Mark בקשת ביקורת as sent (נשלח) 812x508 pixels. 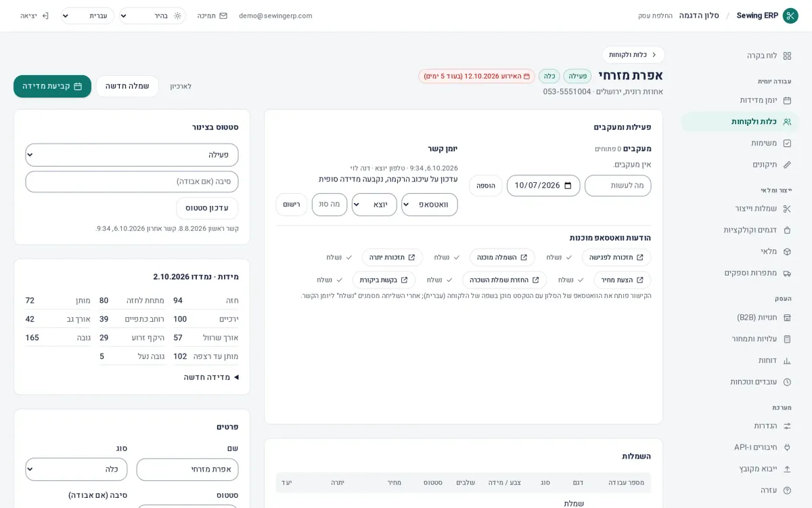[330, 280]
